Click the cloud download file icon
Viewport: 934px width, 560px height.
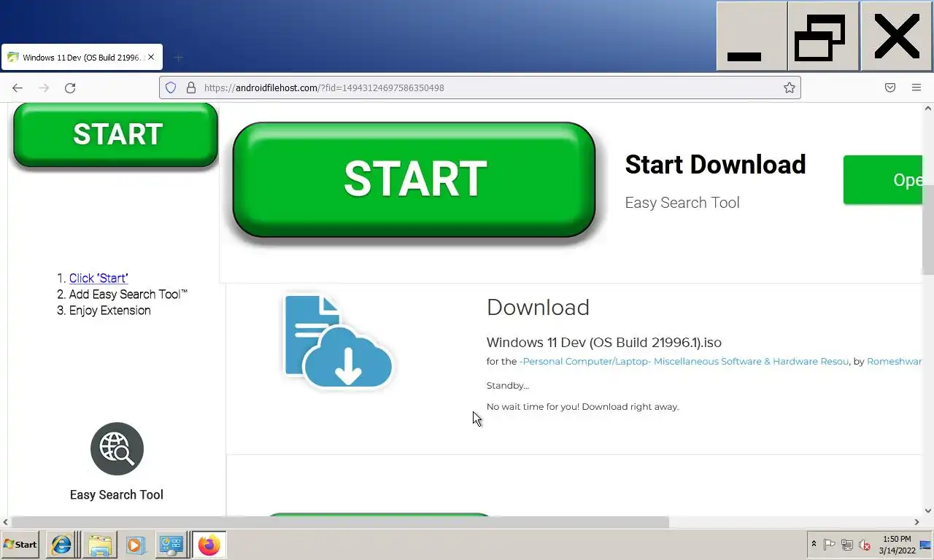(x=339, y=341)
